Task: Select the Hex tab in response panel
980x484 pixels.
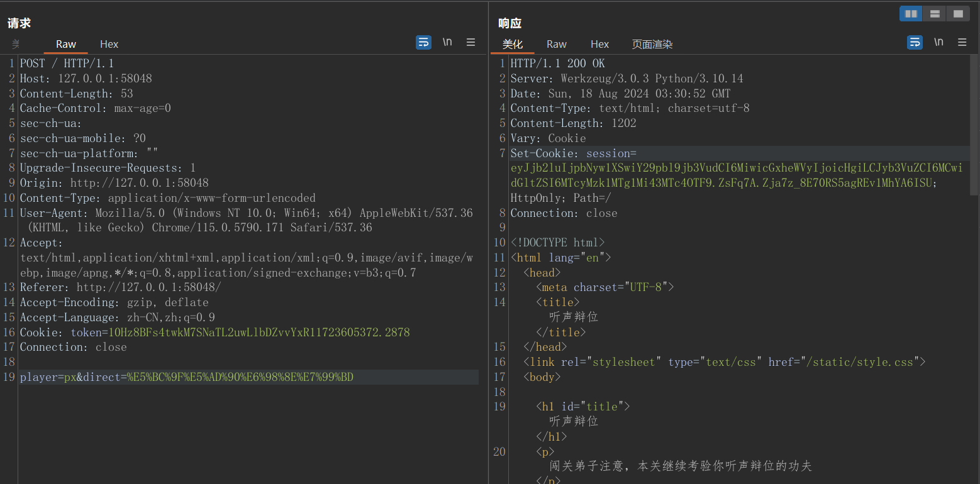Action: [x=600, y=44]
